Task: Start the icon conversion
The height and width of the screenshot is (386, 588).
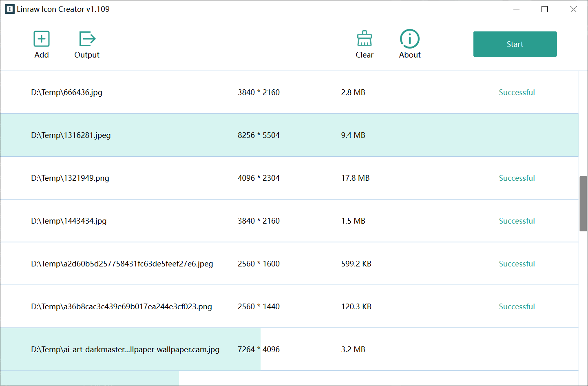Action: (515, 44)
